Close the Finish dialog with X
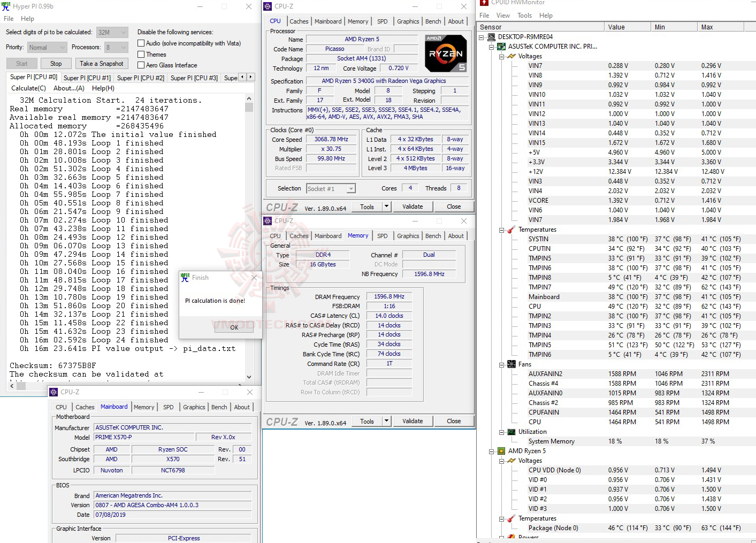Screen dimensions: 756x543 (254, 278)
